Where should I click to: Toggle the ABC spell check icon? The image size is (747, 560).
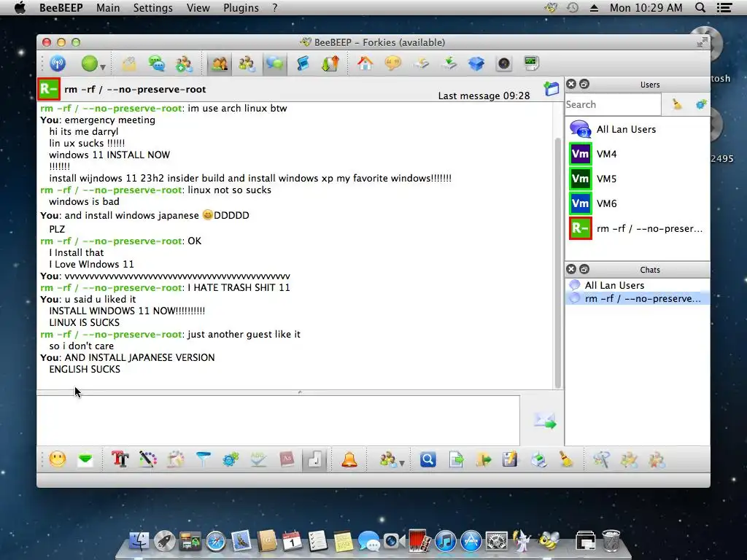pos(258,459)
